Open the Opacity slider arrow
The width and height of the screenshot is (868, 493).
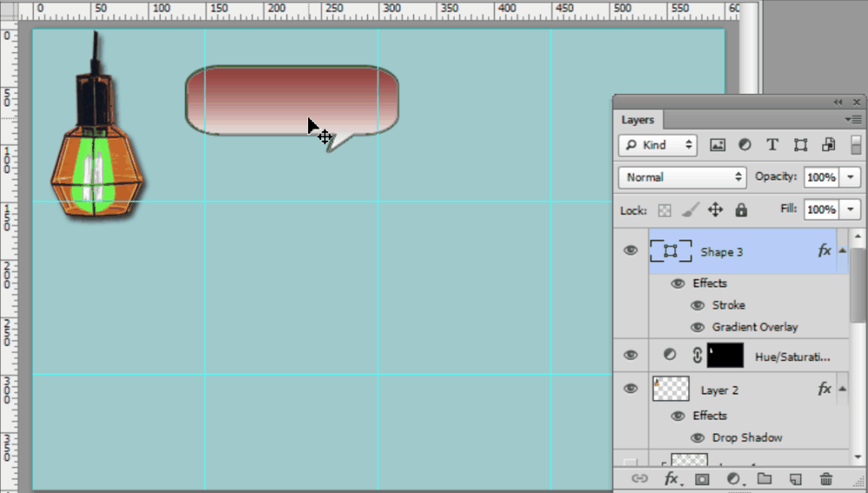click(851, 177)
